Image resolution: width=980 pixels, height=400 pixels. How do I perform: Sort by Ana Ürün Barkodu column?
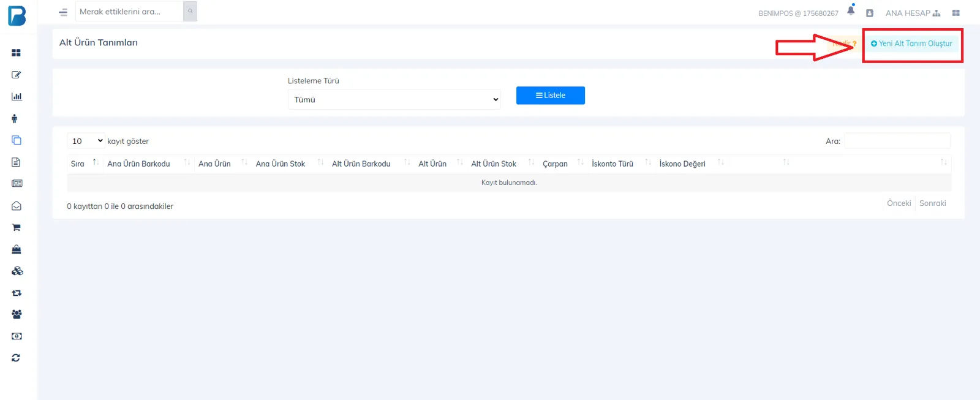(x=149, y=164)
